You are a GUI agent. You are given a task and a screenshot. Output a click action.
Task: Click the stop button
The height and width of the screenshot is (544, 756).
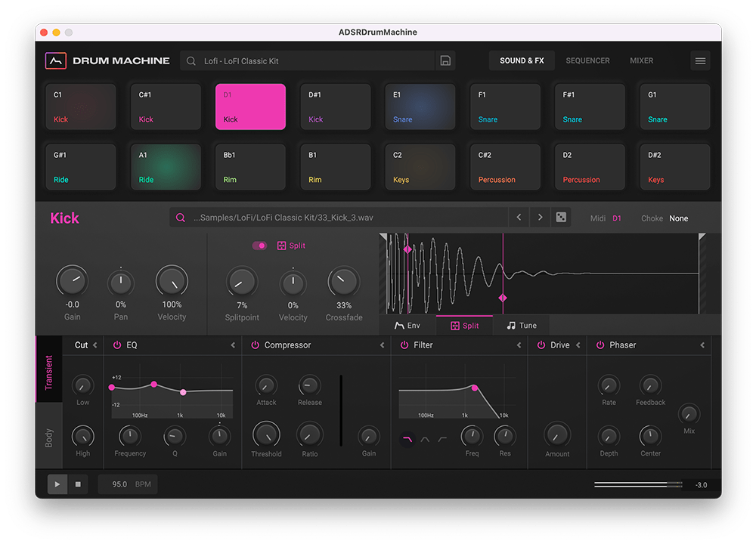[x=78, y=484]
